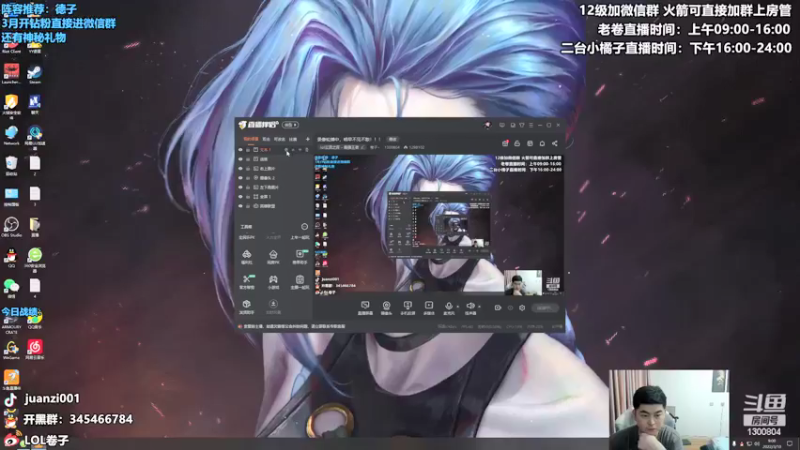Screen dimensions: 800x450
Task: Open the Network desktop icon
Action: 11,135
